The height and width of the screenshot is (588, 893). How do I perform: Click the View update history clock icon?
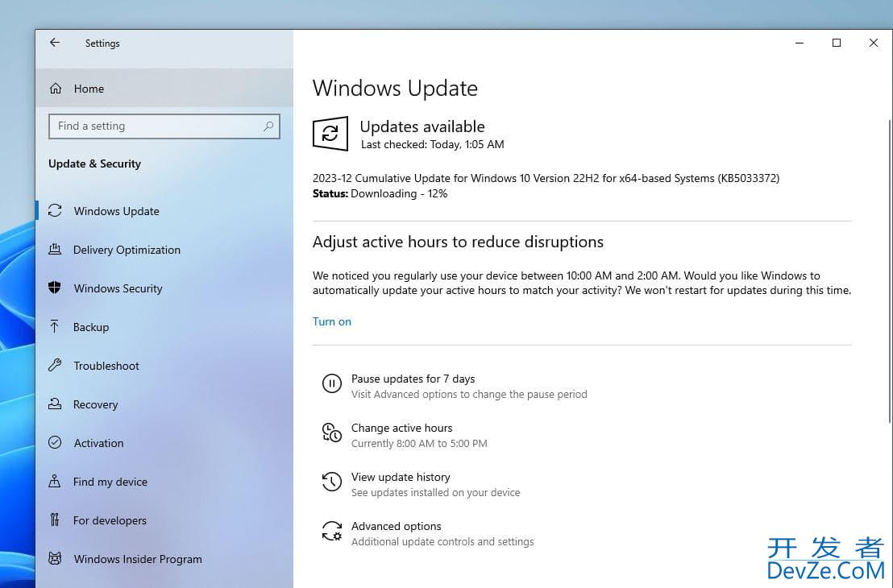tap(331, 482)
